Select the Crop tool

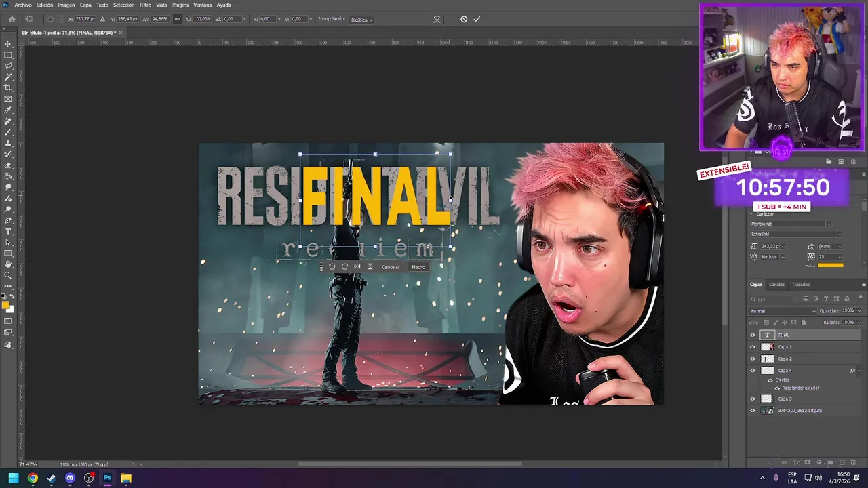[8, 88]
